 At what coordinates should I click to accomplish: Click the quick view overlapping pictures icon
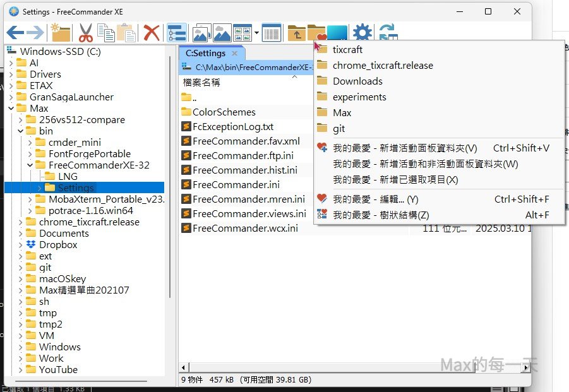[x=201, y=33]
